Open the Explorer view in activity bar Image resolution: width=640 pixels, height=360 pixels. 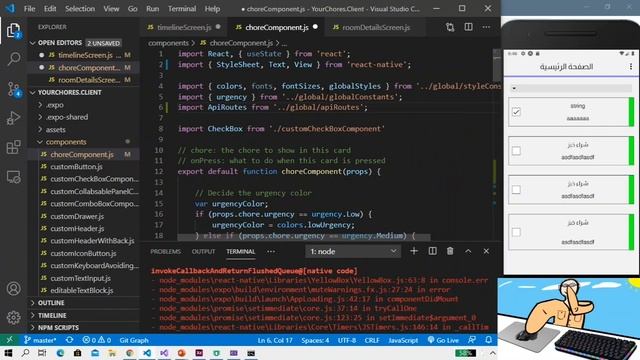(13, 30)
